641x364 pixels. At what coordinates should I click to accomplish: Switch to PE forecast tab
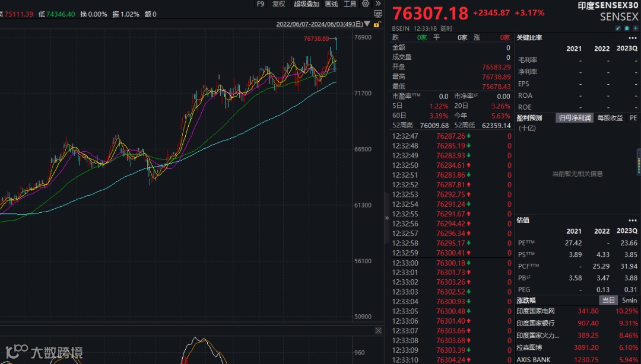(633, 118)
